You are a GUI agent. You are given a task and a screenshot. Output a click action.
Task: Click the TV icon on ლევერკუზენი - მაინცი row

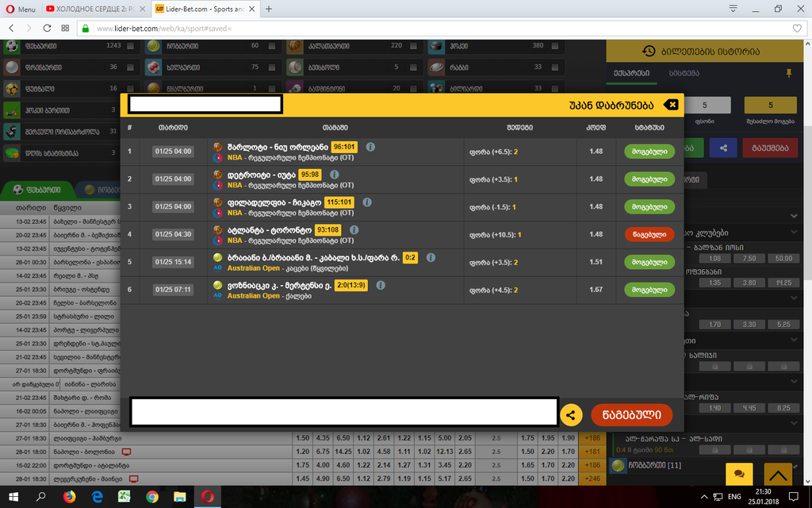133,479
